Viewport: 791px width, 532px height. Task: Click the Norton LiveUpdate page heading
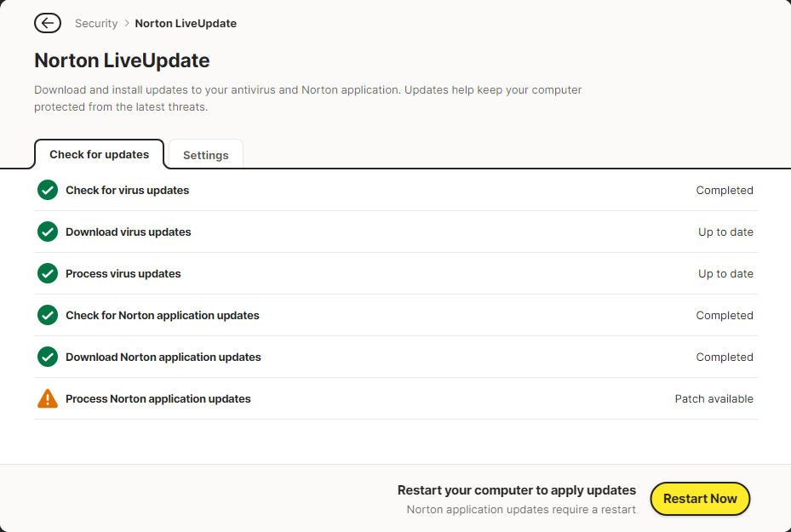tap(122, 60)
